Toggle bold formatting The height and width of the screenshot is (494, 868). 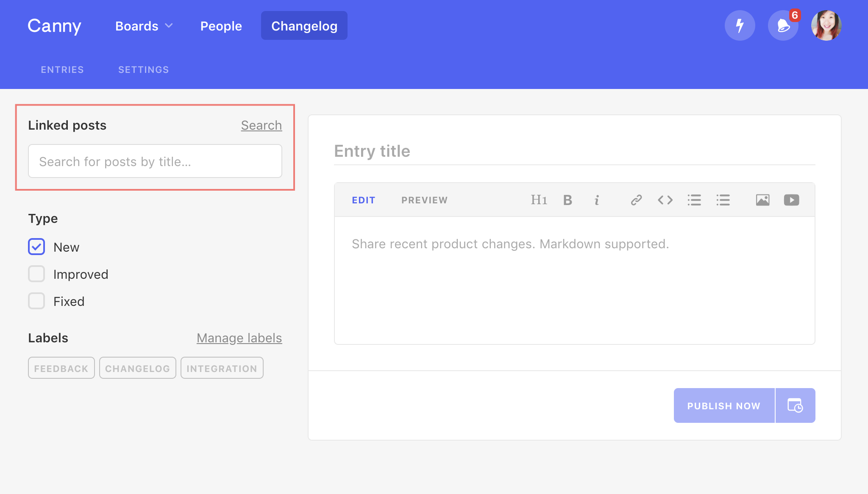coord(568,200)
